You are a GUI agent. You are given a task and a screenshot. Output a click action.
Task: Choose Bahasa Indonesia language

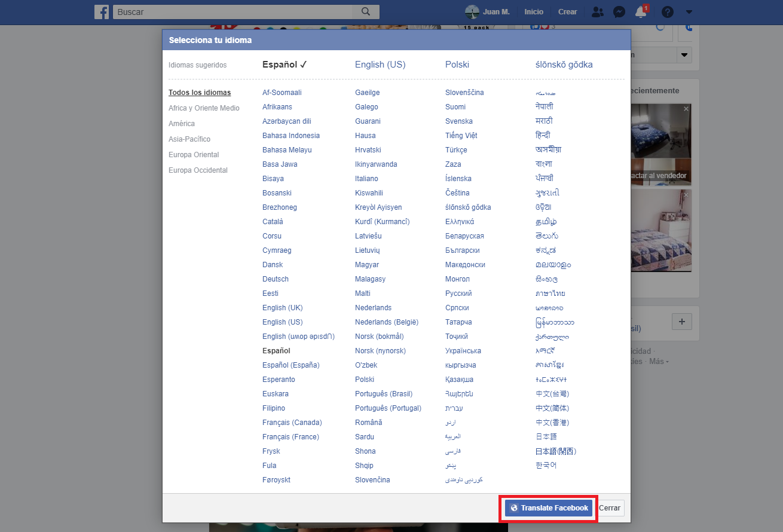(x=291, y=136)
